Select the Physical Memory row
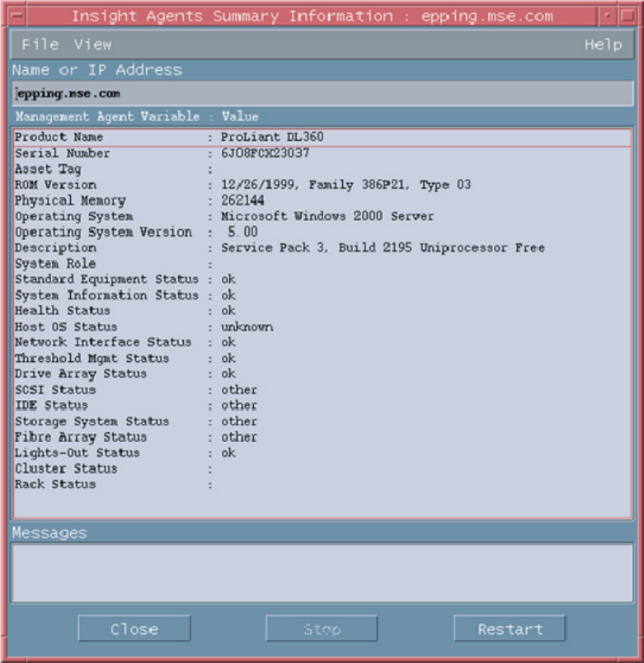Image resolution: width=644 pixels, height=663 pixels. tap(322, 200)
